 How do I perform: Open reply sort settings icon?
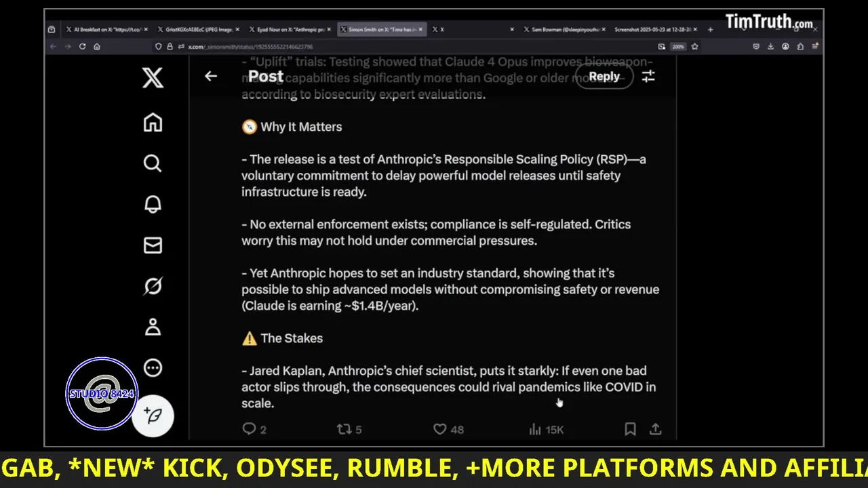648,76
